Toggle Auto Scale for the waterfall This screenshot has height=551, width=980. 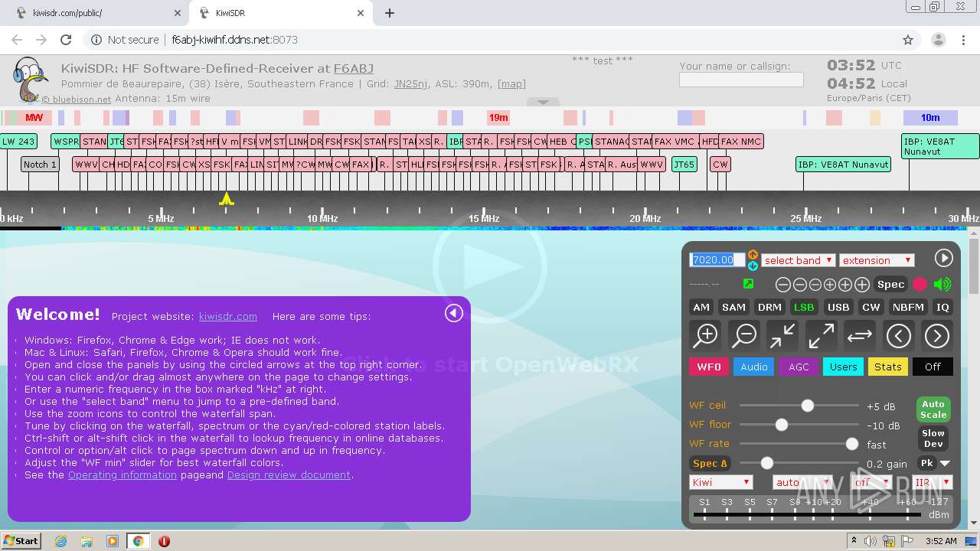(933, 409)
